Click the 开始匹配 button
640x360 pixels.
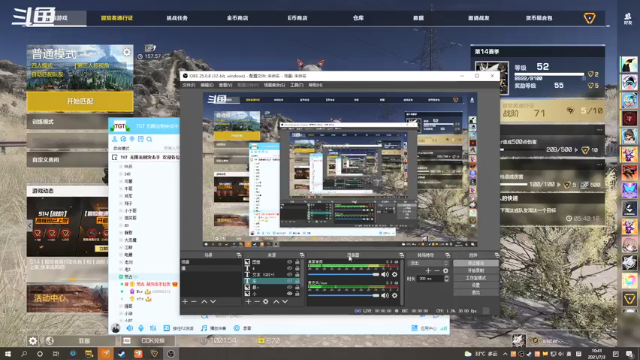click(x=80, y=101)
